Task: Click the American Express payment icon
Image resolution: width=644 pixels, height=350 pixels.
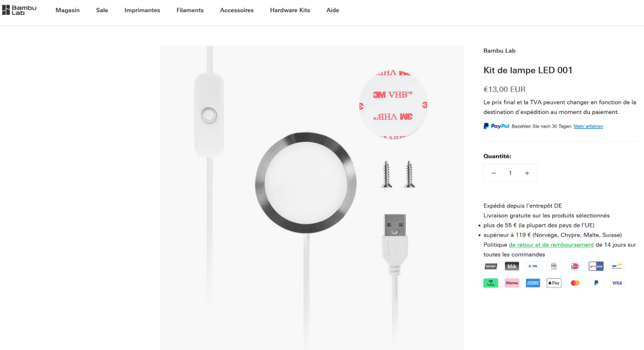Action: 533,283
